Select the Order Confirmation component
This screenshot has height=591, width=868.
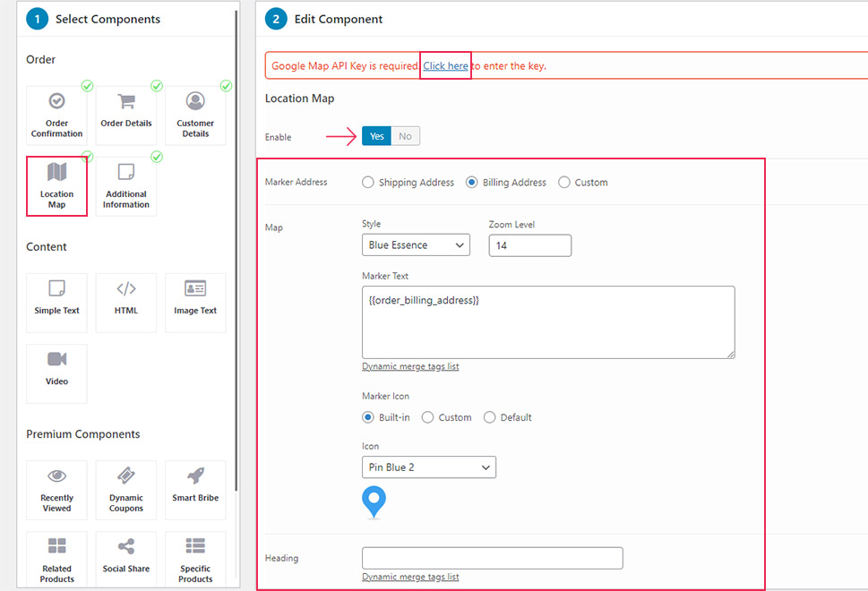pyautogui.click(x=56, y=116)
